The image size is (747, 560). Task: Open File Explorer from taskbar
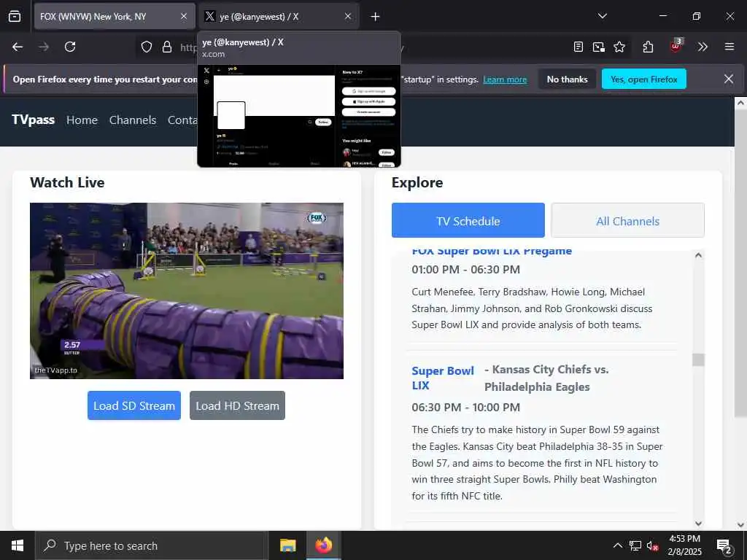point(287,545)
